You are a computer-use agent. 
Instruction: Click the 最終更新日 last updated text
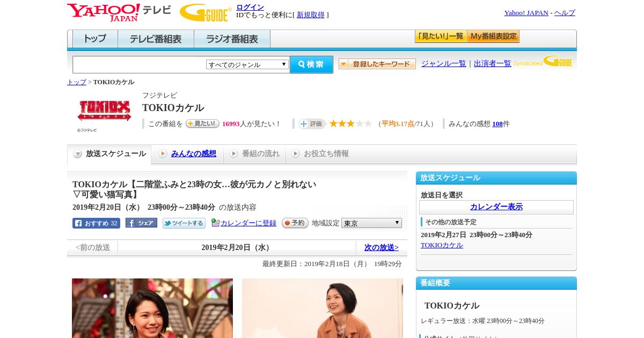tap(332, 264)
